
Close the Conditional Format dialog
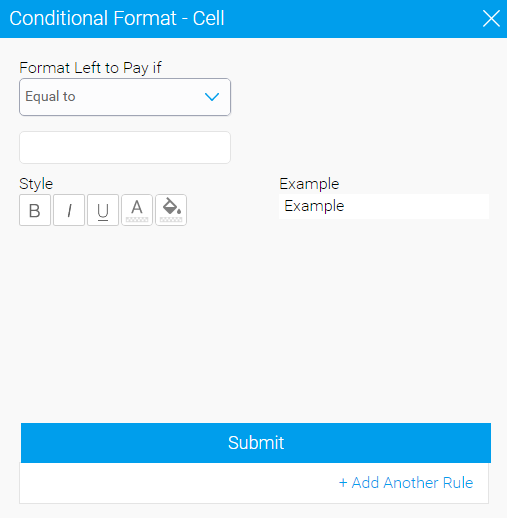click(x=491, y=18)
